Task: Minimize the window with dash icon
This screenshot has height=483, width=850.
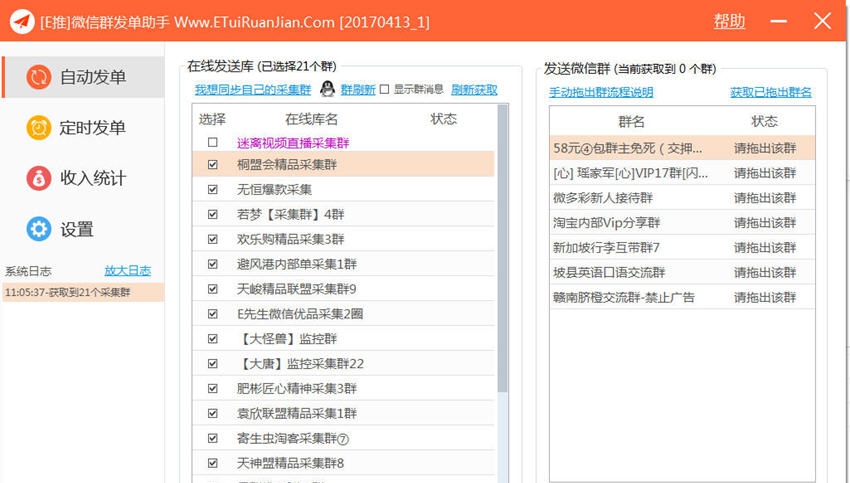Action: [x=778, y=21]
